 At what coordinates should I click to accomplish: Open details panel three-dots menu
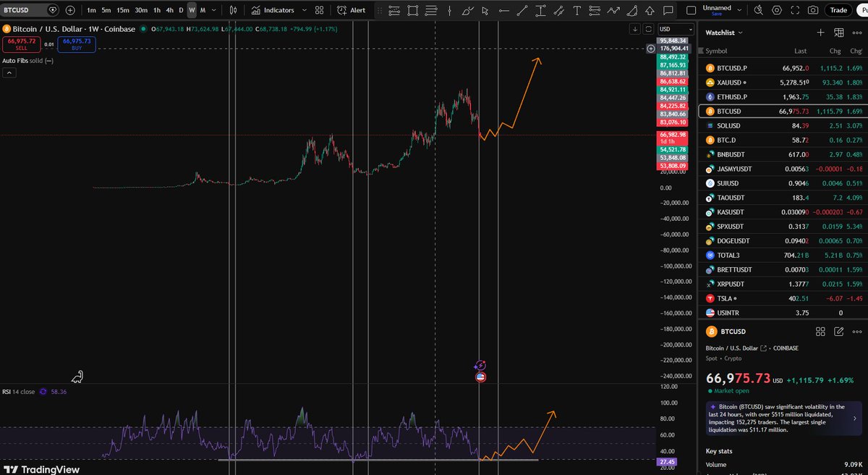(x=856, y=332)
